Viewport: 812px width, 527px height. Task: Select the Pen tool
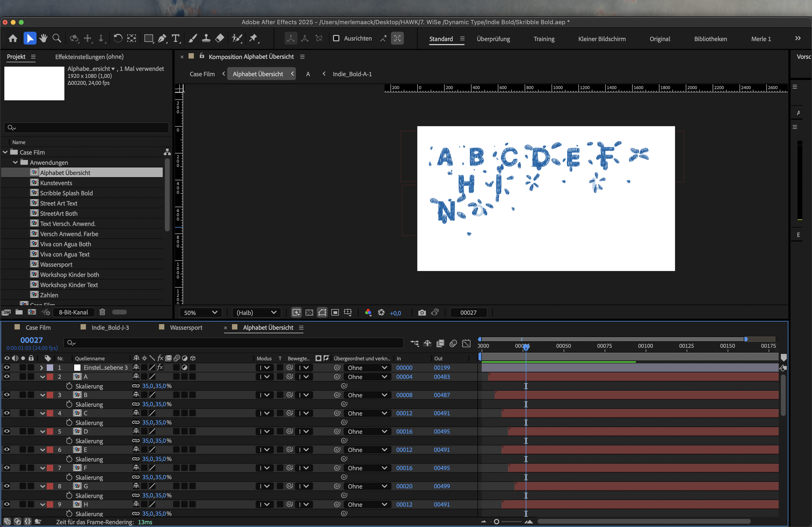pyautogui.click(x=162, y=38)
